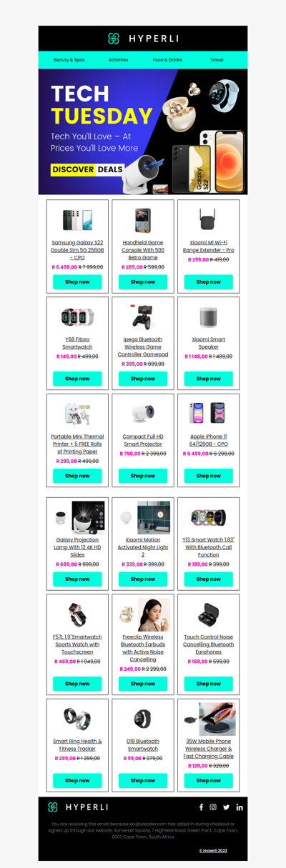This screenshot has width=286, height=868.
Task: Shop now for Samsung Galaxy S22
Action: click(77, 282)
